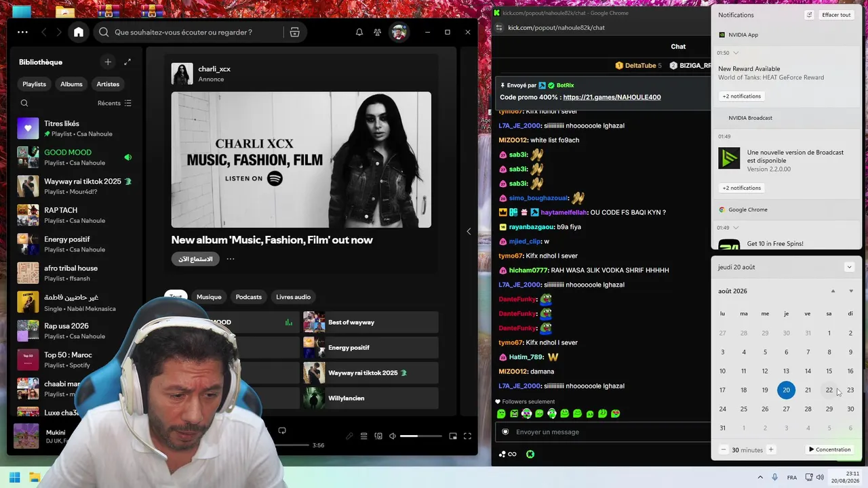Open Spotify Friend Activity icon

pos(377,32)
